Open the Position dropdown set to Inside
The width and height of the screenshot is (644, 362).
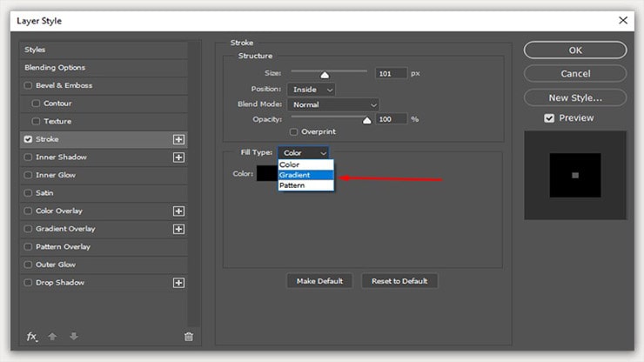[312, 90]
